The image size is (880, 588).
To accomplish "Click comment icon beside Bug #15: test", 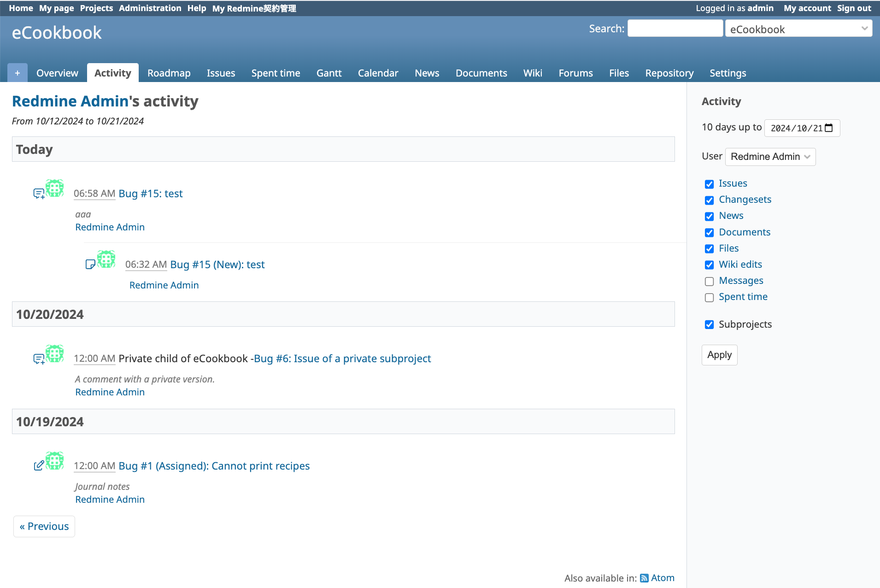I will coord(39,194).
